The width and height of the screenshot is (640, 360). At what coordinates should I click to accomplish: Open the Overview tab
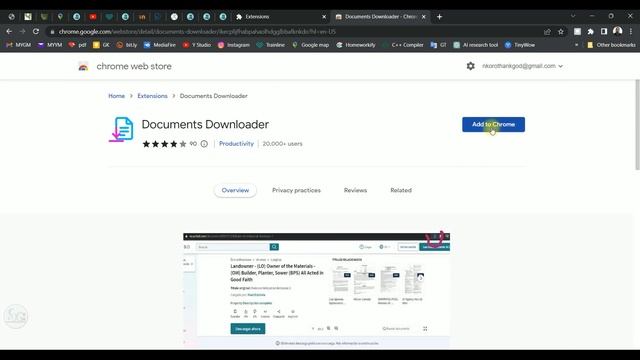(235, 190)
